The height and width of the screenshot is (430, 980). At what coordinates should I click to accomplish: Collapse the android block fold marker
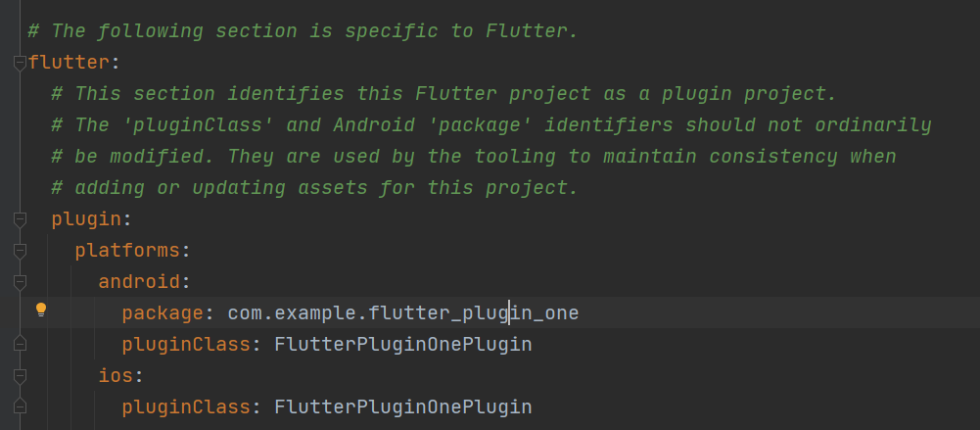(20, 282)
